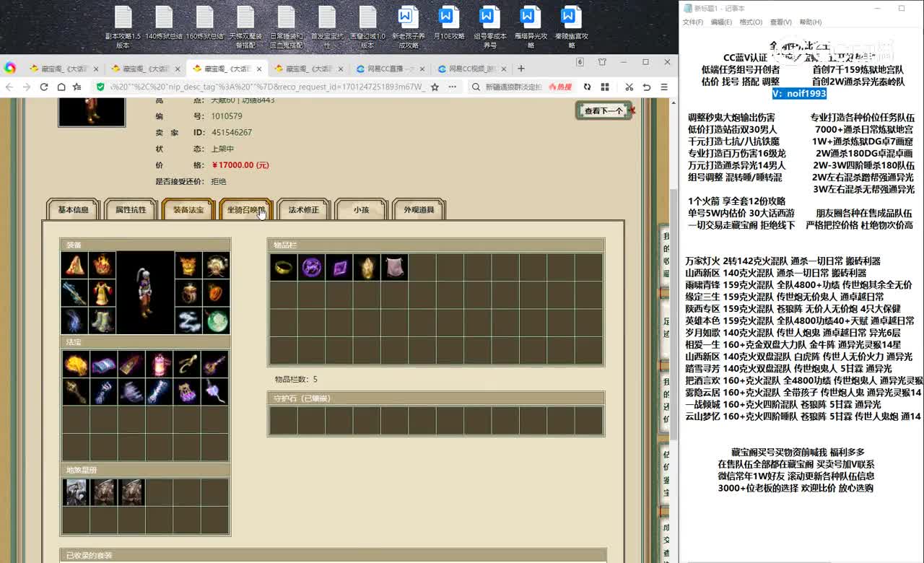Open the browser skin shirt icon

click(601, 62)
